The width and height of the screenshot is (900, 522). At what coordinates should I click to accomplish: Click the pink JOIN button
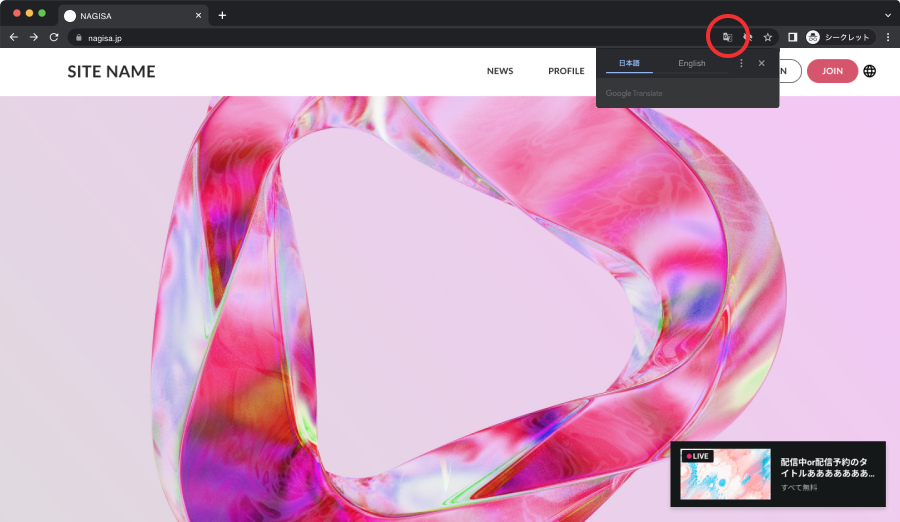pyautogui.click(x=832, y=71)
